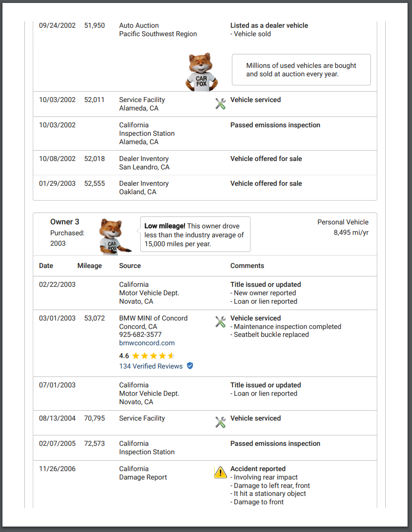The width and height of the screenshot is (412, 532).
Task: Click the Personal Vehicle label
Action: [343, 222]
